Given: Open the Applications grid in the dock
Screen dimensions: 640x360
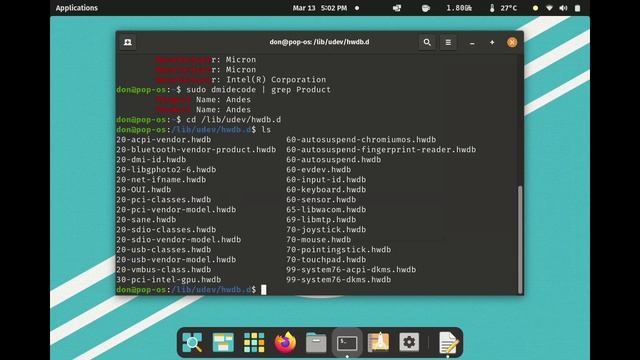Looking at the screenshot, I should click(254, 342).
